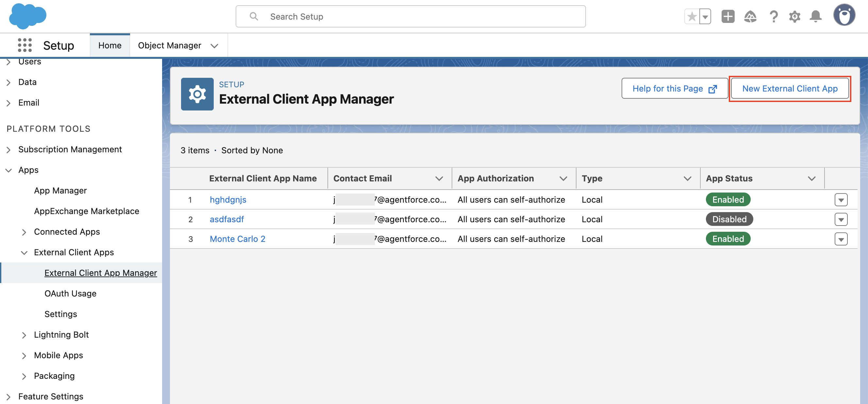Image resolution: width=868 pixels, height=404 pixels.
Task: Click the Salesforce cloud logo
Action: point(28,16)
